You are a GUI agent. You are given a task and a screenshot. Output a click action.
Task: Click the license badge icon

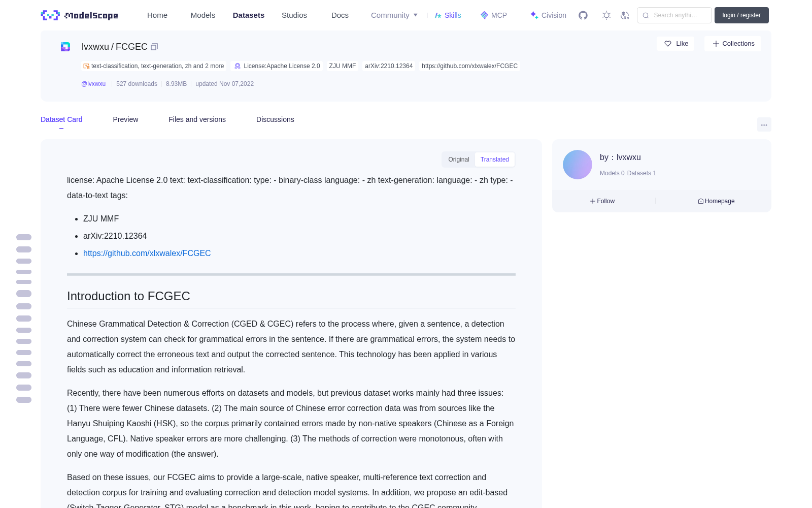238,66
